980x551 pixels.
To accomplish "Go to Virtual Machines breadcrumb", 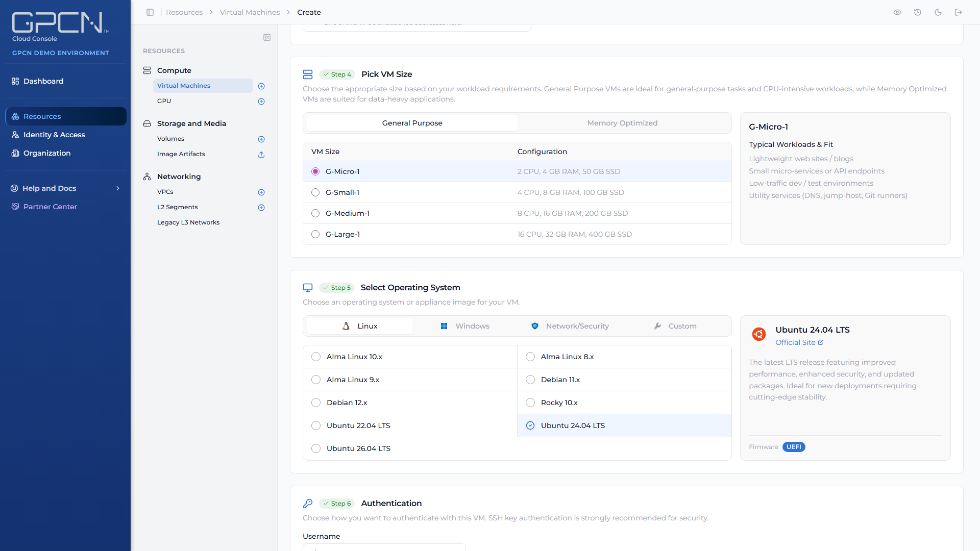I will coord(250,12).
